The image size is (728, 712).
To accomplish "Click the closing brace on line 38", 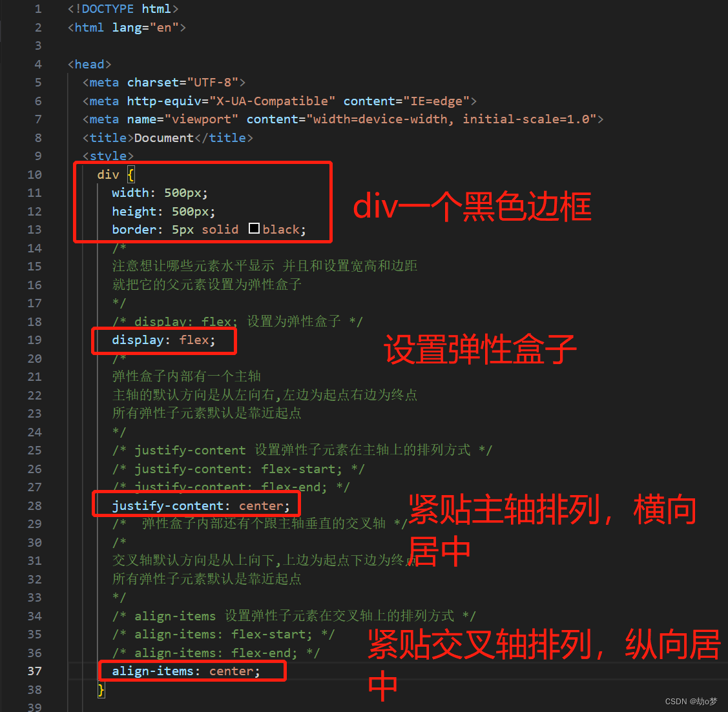I will (x=101, y=690).
